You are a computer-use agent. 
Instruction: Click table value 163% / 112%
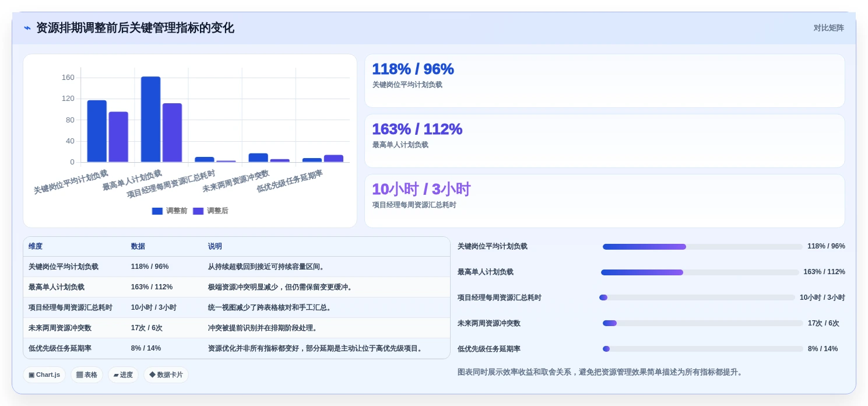[152, 287]
